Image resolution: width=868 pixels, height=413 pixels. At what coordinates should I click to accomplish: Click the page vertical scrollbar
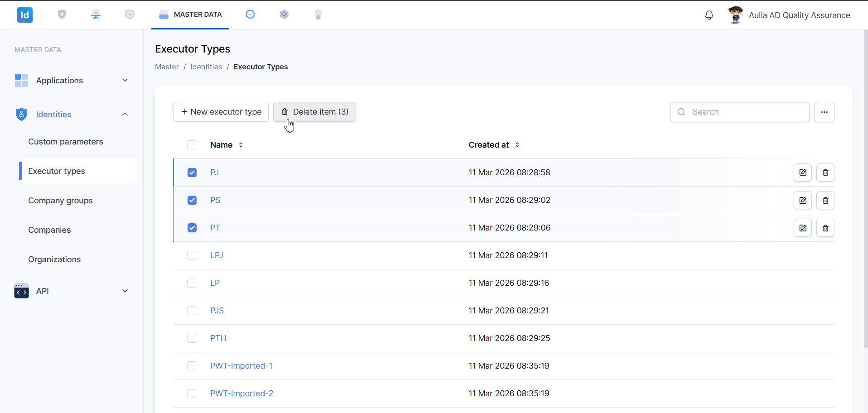865,188
